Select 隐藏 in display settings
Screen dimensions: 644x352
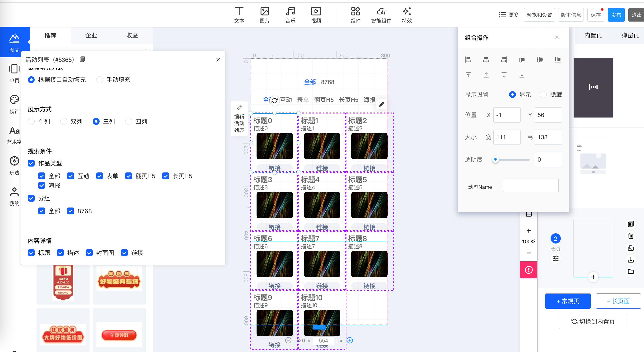tap(543, 95)
